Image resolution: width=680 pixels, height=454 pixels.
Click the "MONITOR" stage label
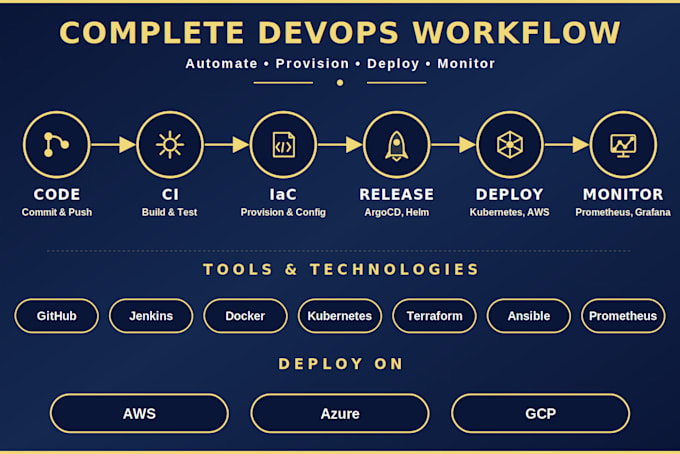[x=623, y=194]
